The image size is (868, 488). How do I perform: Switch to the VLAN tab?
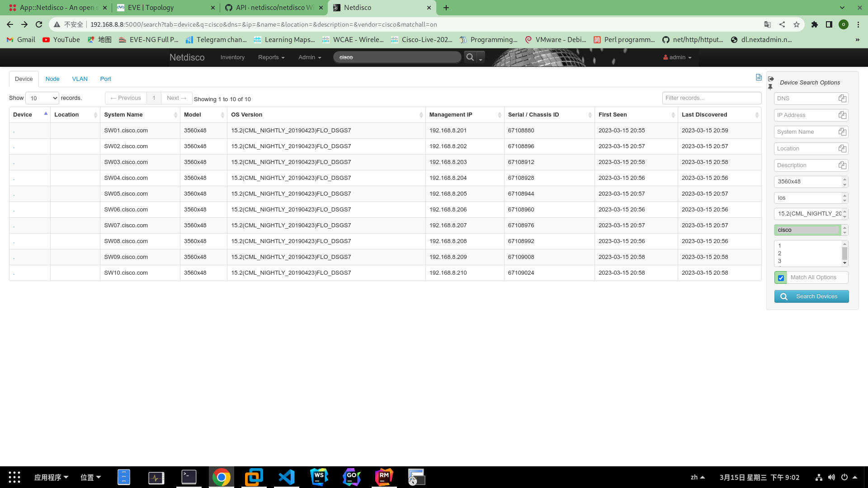80,79
